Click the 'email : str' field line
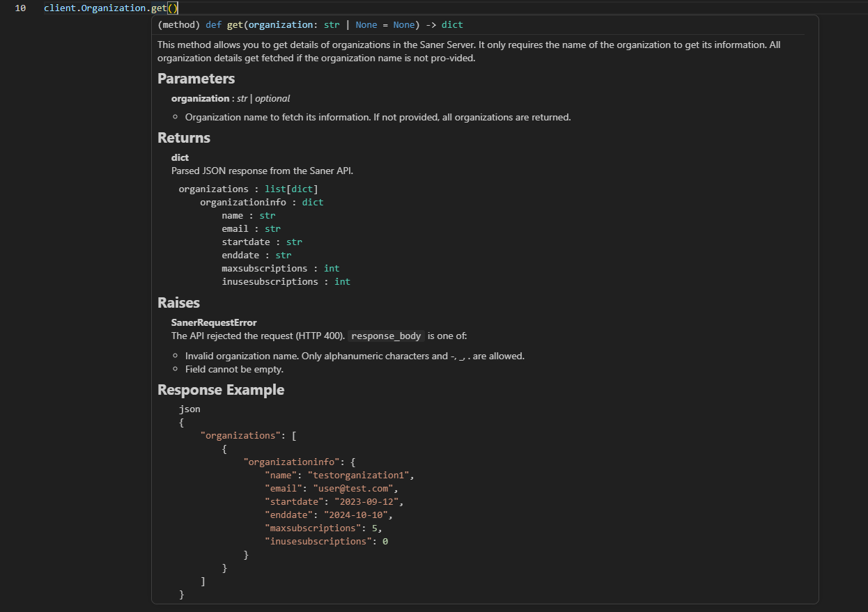The height and width of the screenshot is (612, 868). [251, 228]
